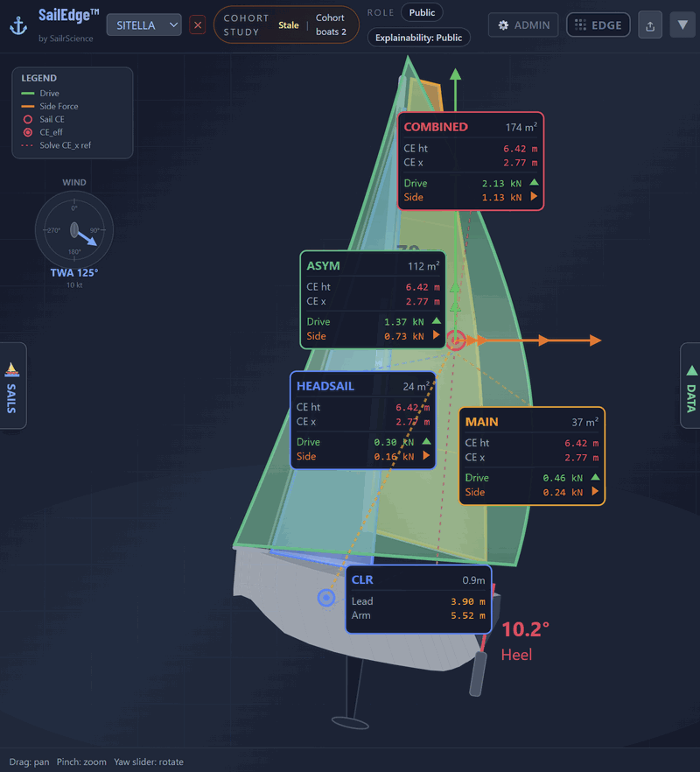Click the red X next to SITELLA

click(198, 25)
